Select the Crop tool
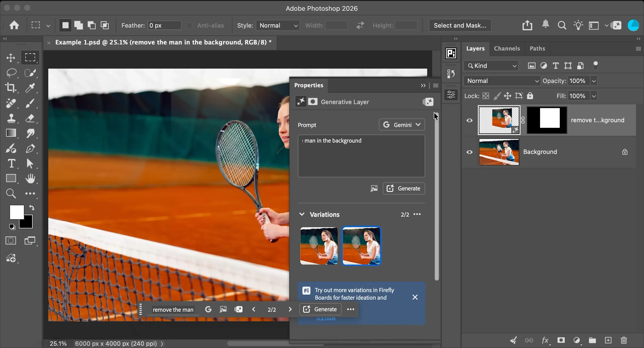The height and width of the screenshot is (348, 644). click(x=11, y=88)
